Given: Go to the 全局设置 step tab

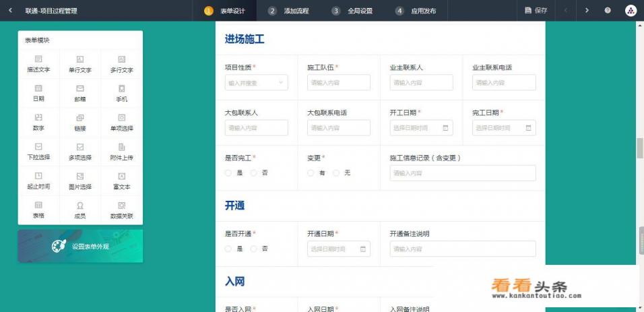Looking at the screenshot, I should (x=352, y=11).
